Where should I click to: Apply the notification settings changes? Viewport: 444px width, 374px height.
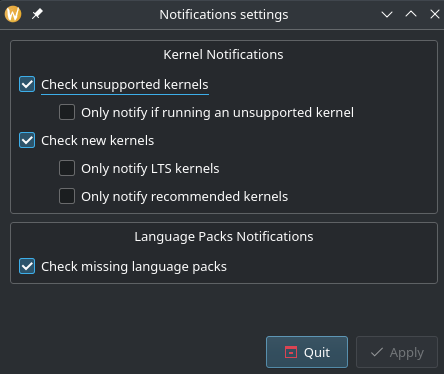click(397, 352)
